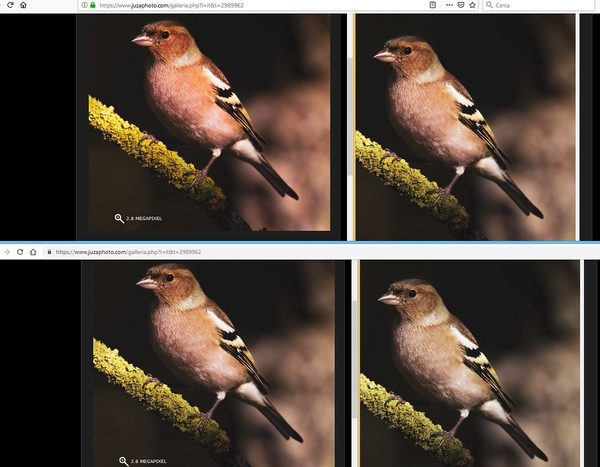Bookmark this page with star icon

(472, 5)
